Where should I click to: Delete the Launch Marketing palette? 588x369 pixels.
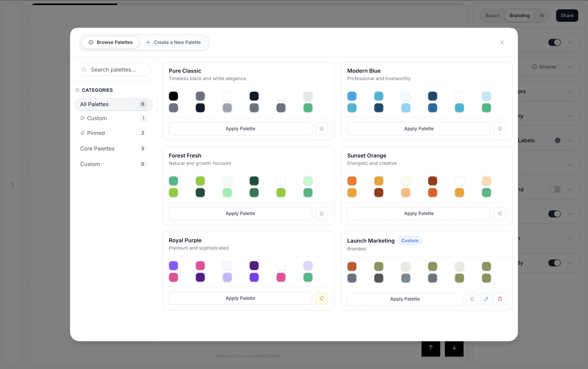500,299
